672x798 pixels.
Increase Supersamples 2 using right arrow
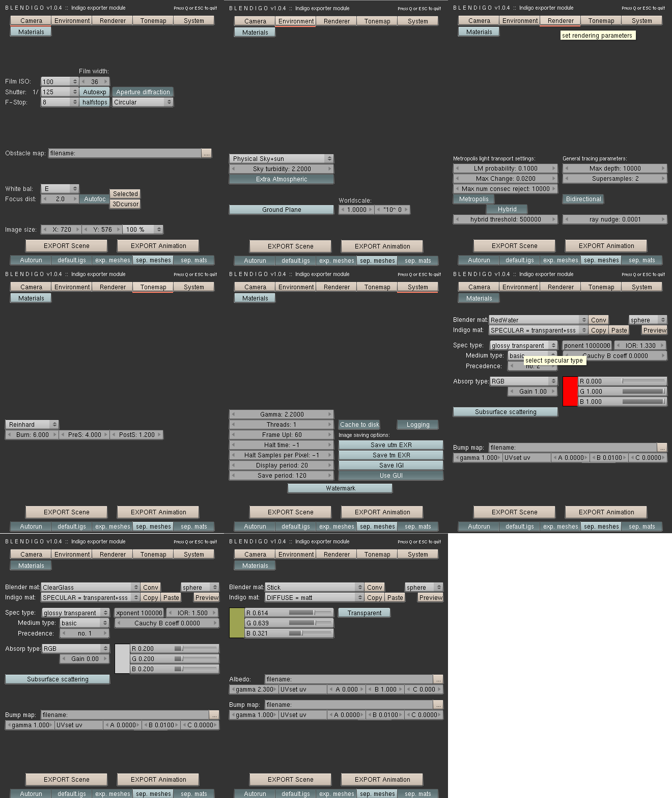[663, 179]
